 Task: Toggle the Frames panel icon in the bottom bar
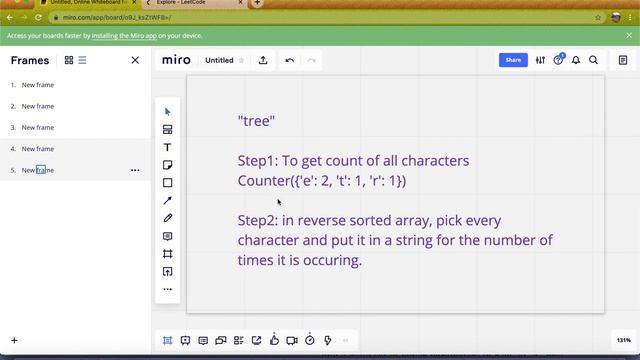(167, 340)
